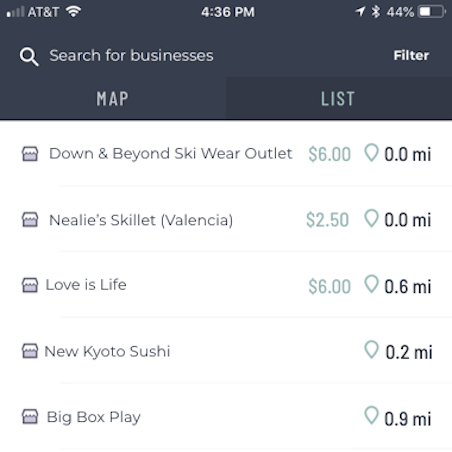The width and height of the screenshot is (452, 452).
Task: Switch to the MAP tab
Action: pyautogui.click(x=113, y=99)
